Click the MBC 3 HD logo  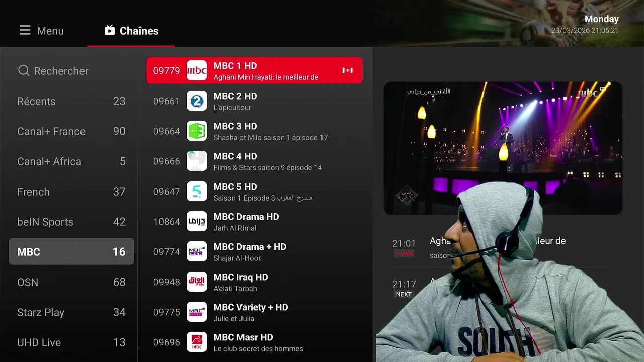197,131
